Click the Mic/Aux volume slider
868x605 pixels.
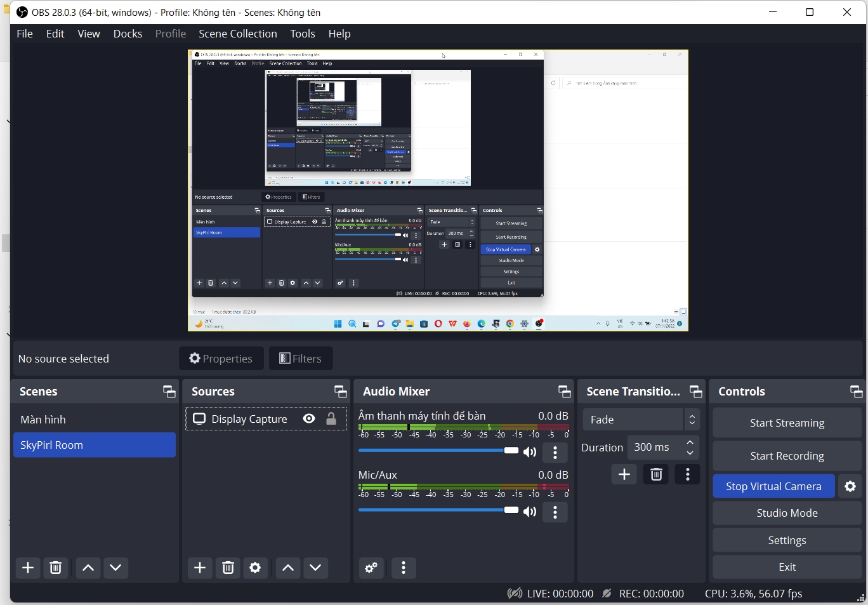click(438, 510)
